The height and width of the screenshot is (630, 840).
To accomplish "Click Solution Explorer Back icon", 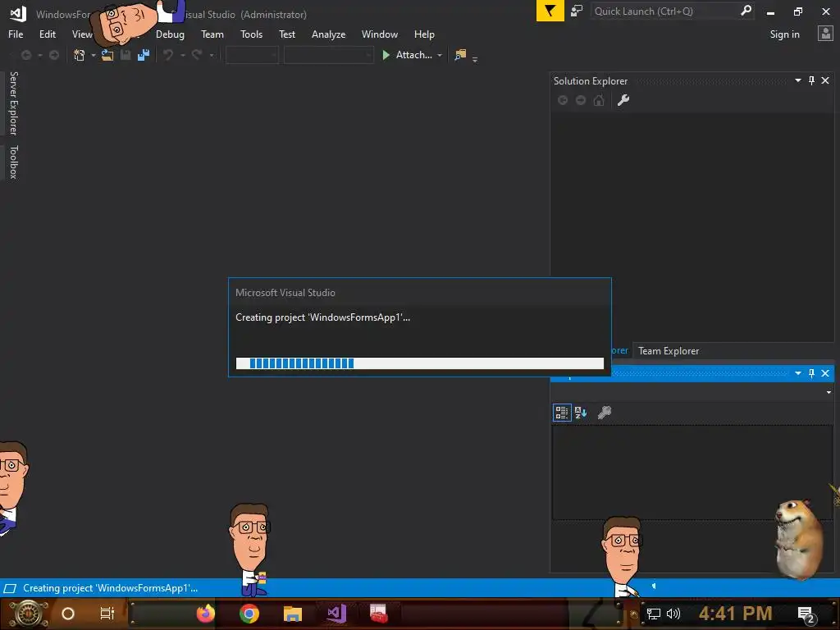I will pos(563,100).
